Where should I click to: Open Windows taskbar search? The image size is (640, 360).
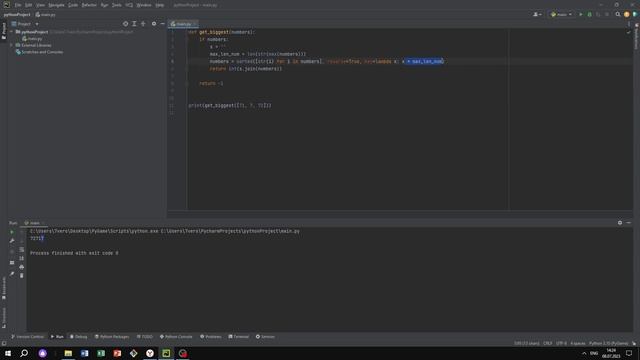[x=24, y=353]
